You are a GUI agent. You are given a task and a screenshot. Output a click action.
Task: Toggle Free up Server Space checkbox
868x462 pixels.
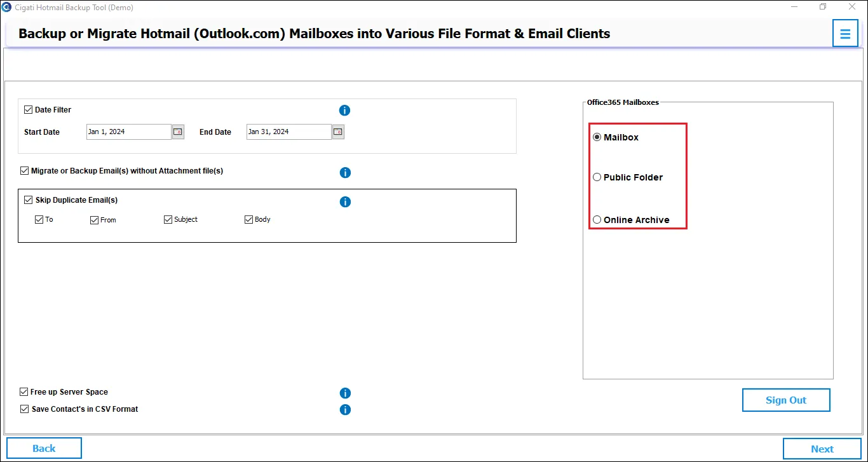point(24,392)
